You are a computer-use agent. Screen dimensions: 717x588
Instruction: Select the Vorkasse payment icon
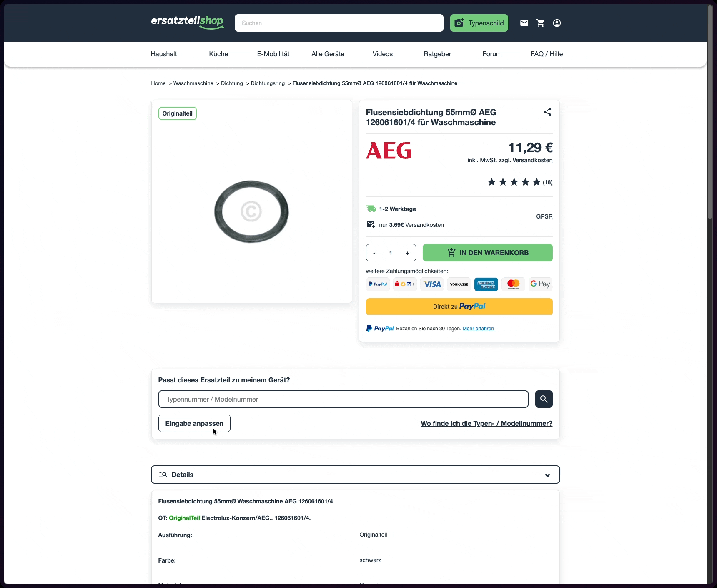tap(459, 284)
